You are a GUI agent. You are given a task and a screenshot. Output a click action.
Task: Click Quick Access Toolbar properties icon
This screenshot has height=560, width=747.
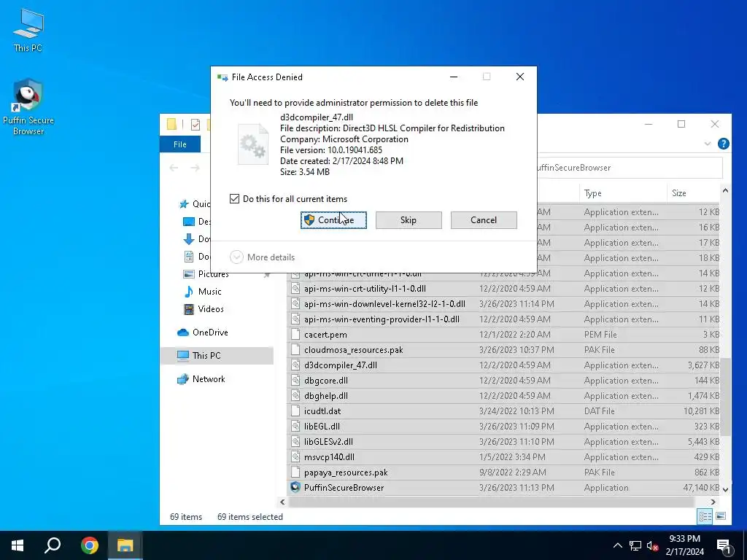point(196,124)
